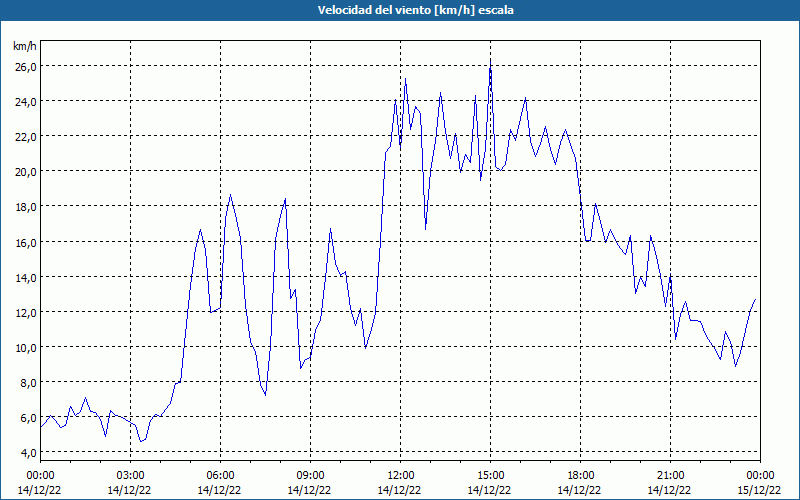
Task: Click the 20,0 y-axis value
Action: point(25,172)
